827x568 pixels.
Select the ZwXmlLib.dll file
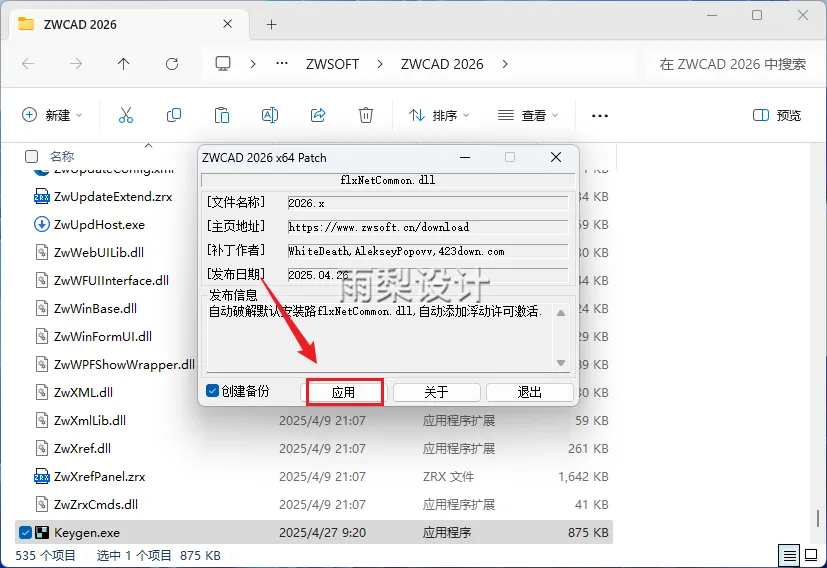point(90,420)
